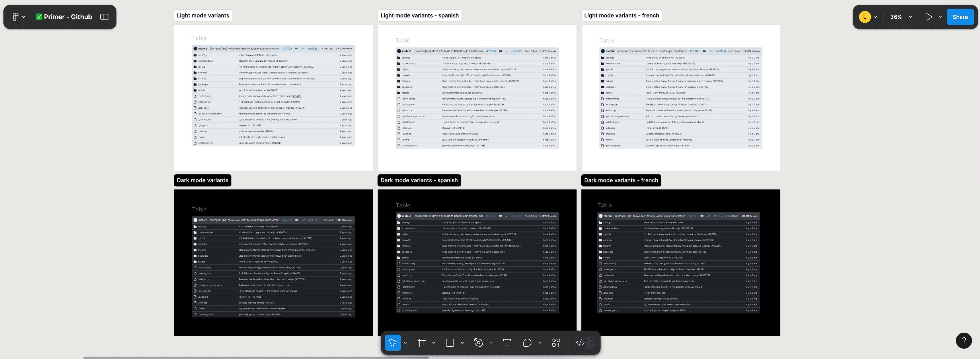The image size is (980, 359).
Task: Click the scripts folder row in Light mode french table
Action: [x=681, y=93]
